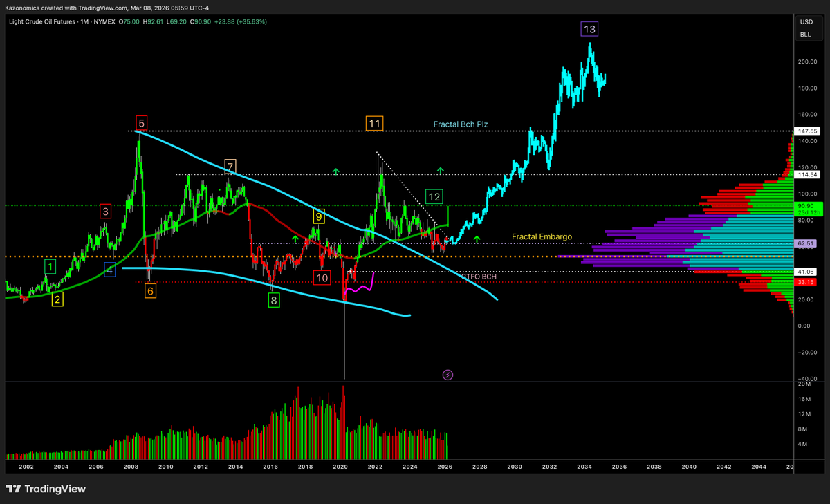Click the -20.00 price axis tick

[x=809, y=353]
